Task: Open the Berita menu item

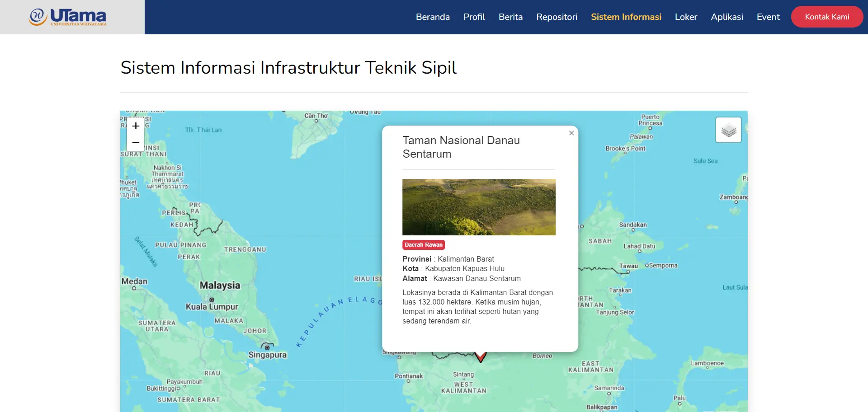Action: [x=510, y=17]
